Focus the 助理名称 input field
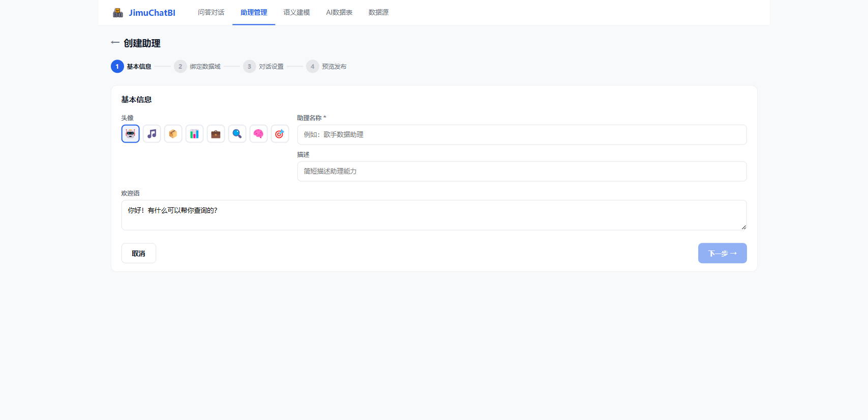Viewport: 868px width, 420px height. pos(522,135)
